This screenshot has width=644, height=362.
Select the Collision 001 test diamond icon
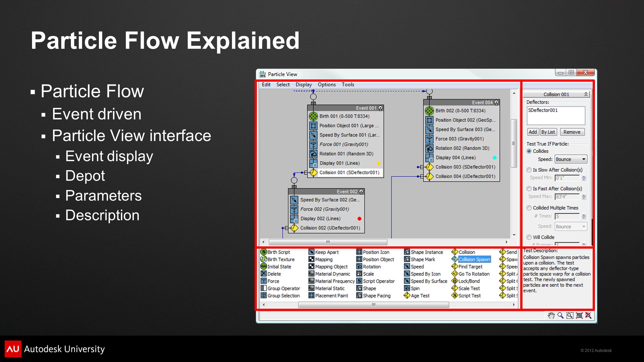313,172
